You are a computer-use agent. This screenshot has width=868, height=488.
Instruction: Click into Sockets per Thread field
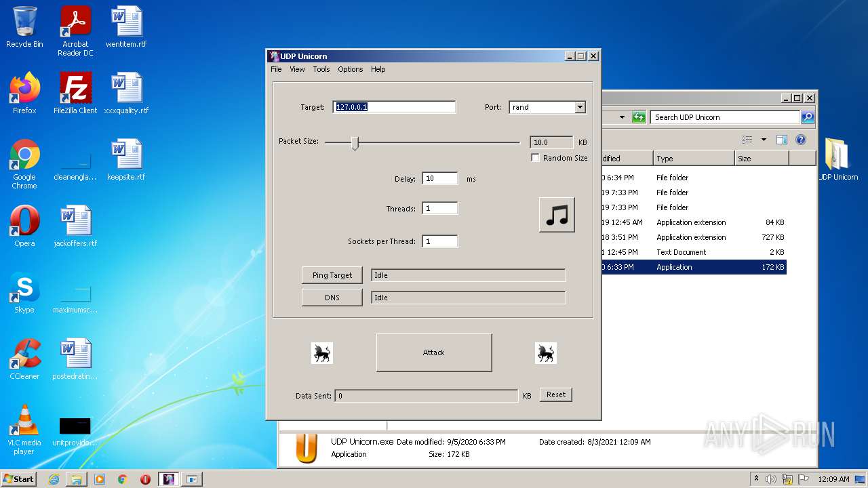(x=440, y=241)
